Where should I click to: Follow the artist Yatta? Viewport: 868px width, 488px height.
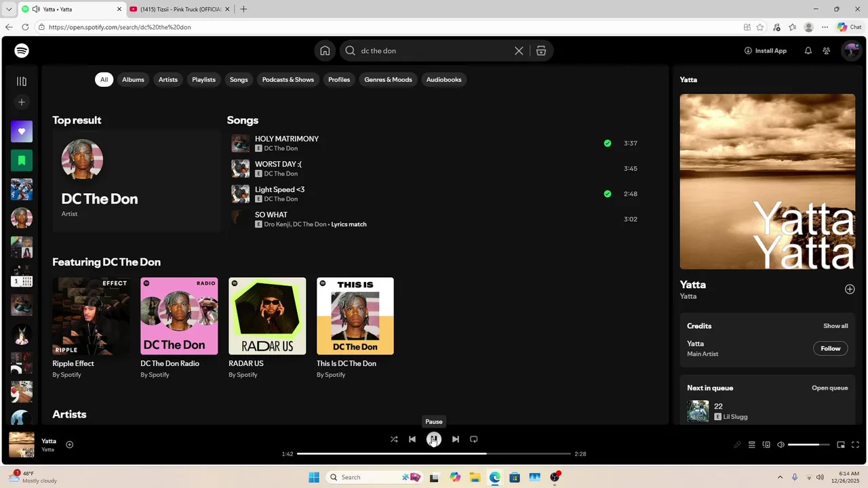click(831, 348)
